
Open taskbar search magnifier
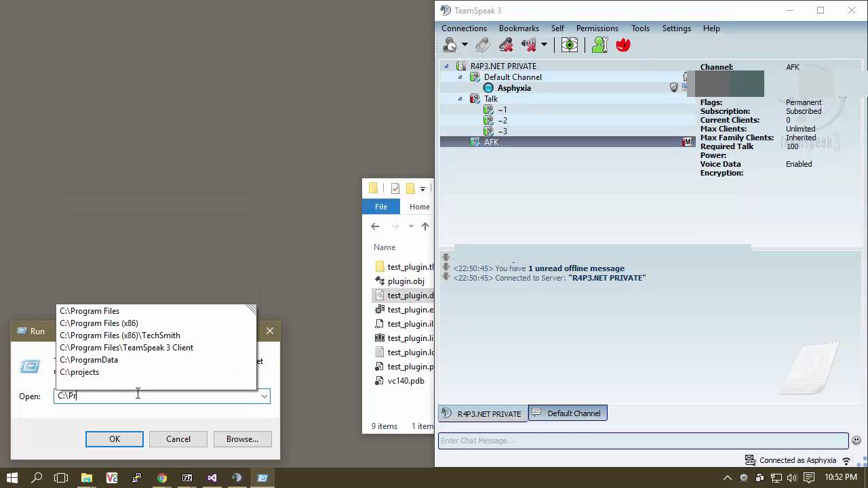[37, 478]
